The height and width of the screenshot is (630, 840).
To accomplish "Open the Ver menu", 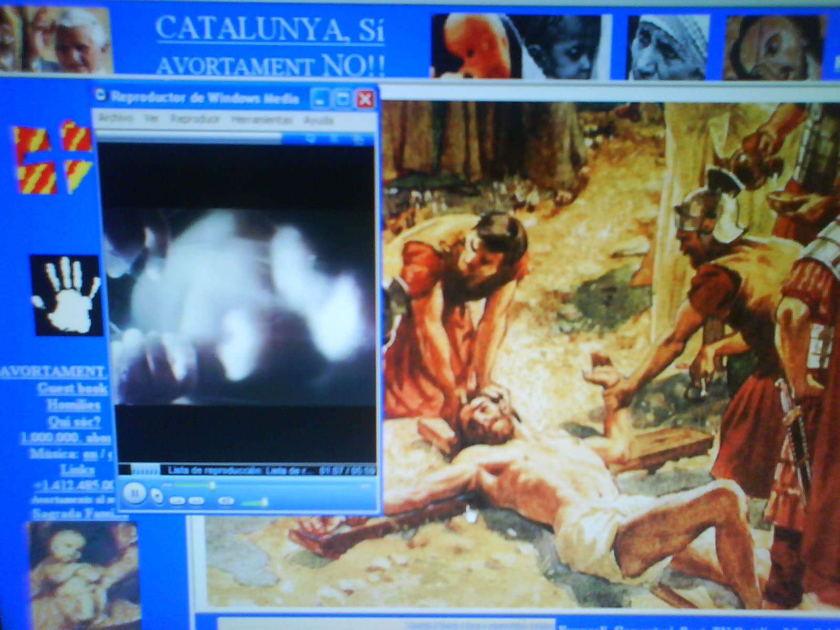I will click(152, 119).
